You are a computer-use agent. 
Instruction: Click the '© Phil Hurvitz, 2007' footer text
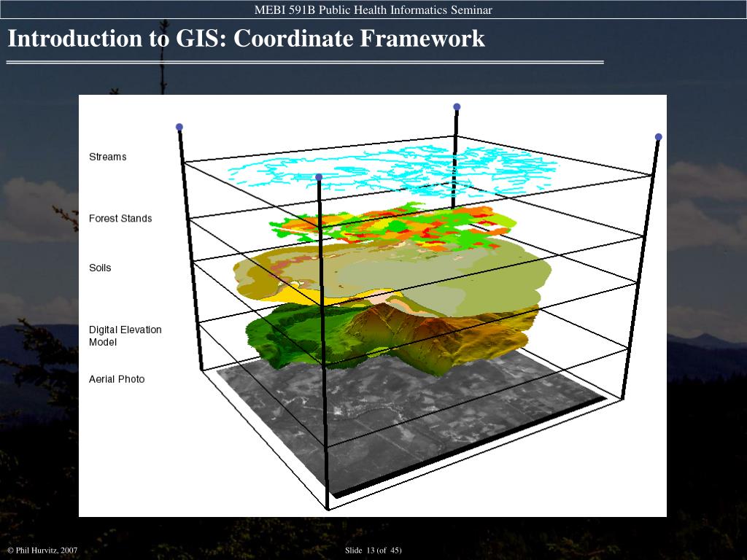[x=42, y=550]
